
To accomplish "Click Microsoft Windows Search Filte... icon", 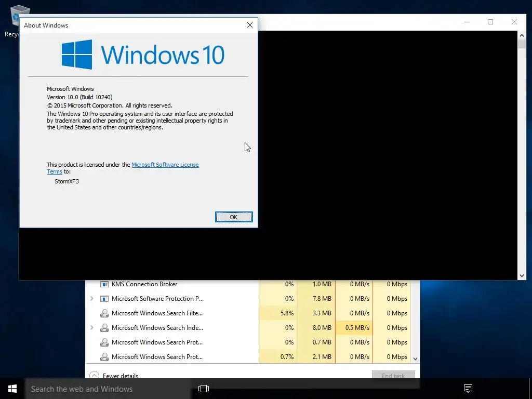I will (104, 313).
